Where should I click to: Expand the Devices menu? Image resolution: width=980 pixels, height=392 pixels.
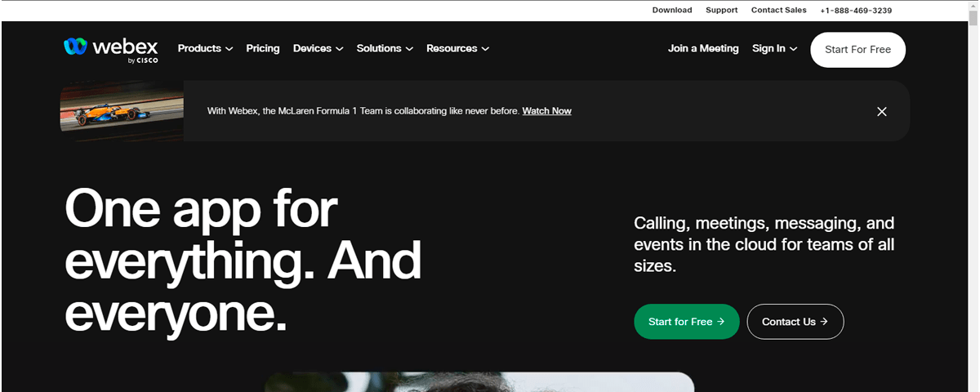click(x=318, y=48)
